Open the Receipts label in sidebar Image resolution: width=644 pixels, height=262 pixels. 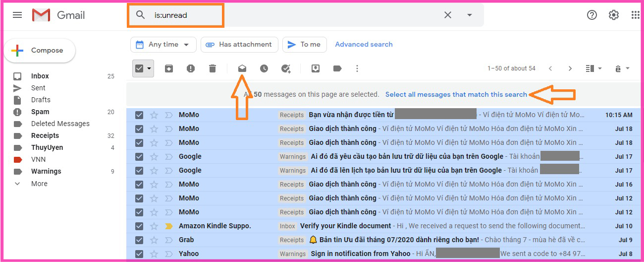point(45,135)
